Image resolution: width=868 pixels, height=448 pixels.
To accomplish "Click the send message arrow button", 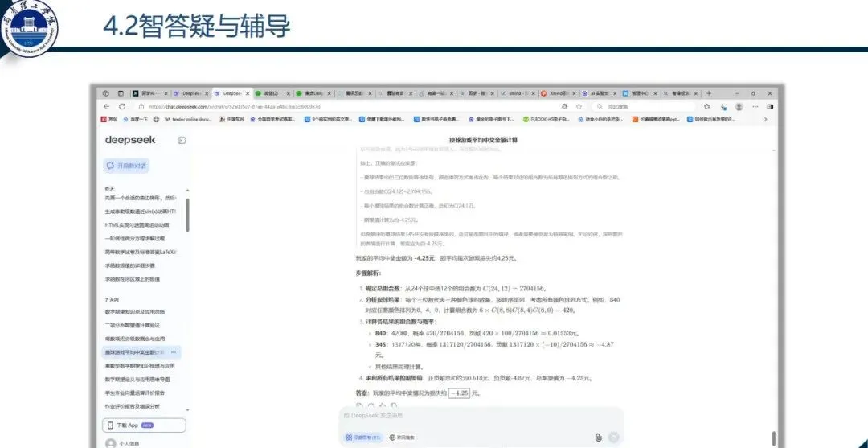I will point(613,437).
